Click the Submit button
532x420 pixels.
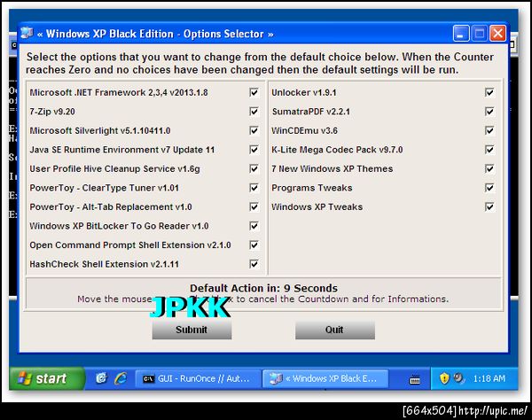tap(192, 330)
